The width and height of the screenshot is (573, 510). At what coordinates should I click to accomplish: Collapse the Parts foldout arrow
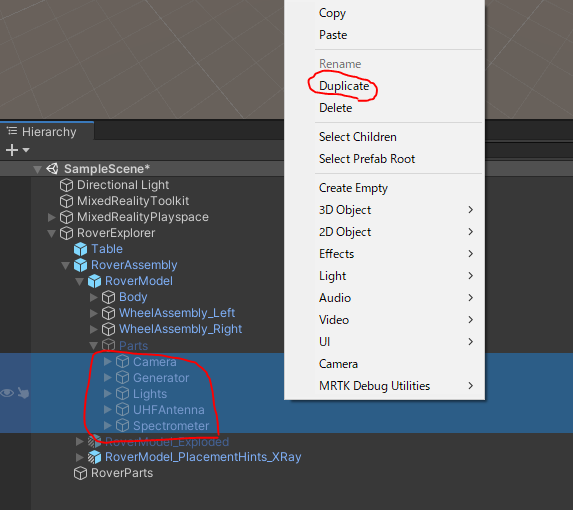94,346
